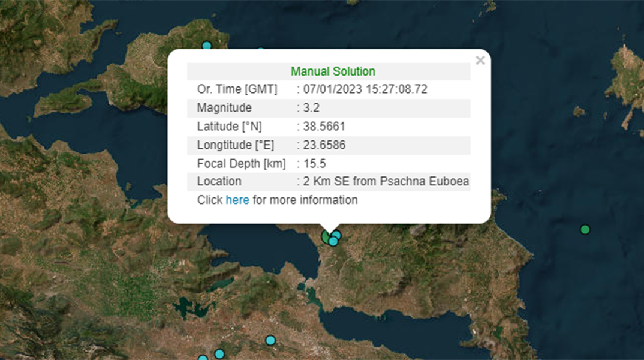Click the latitude value 38.5661
644x360 pixels.
[x=323, y=127]
